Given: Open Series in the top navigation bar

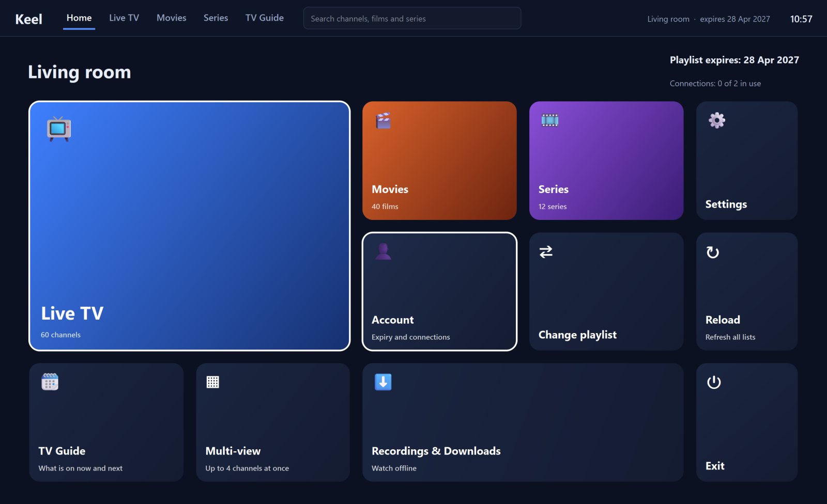Looking at the screenshot, I should (x=216, y=18).
